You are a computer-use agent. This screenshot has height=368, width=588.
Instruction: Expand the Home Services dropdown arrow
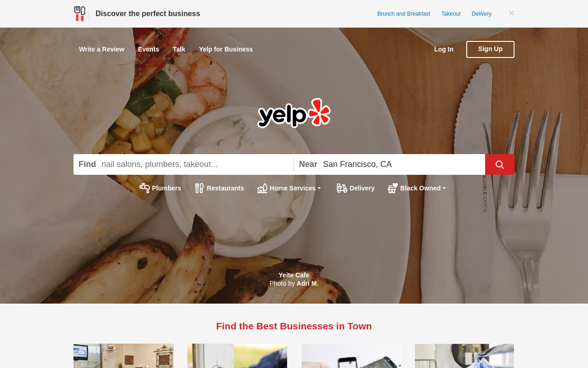319,188
